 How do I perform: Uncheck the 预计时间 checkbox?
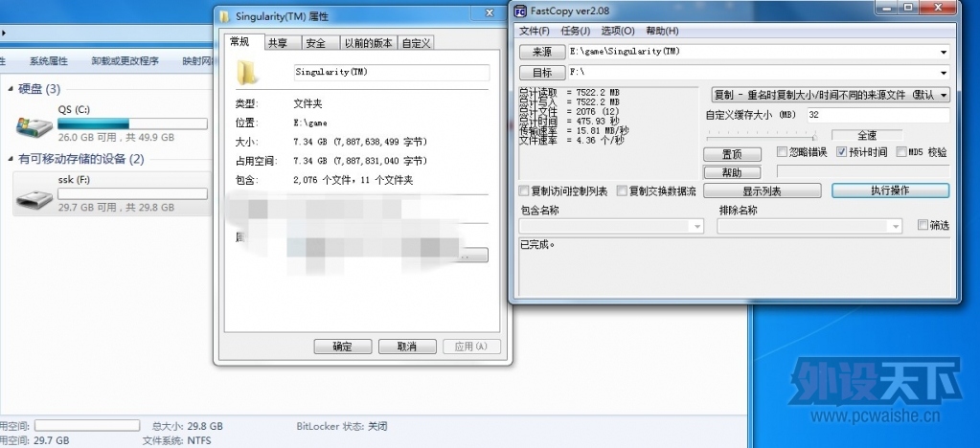click(x=841, y=152)
